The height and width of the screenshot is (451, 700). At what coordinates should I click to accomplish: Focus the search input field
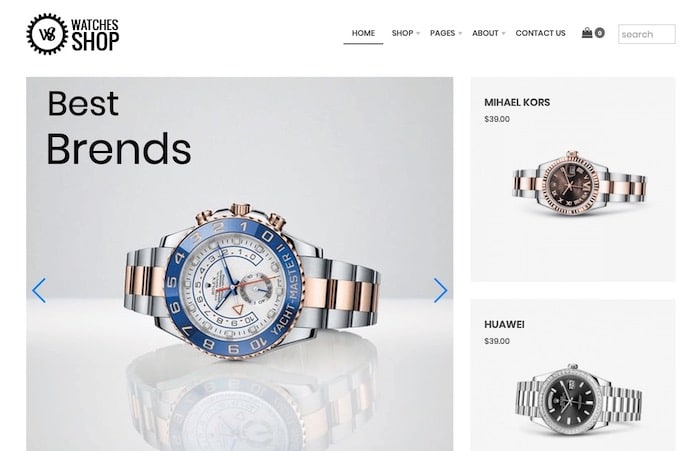click(x=646, y=34)
